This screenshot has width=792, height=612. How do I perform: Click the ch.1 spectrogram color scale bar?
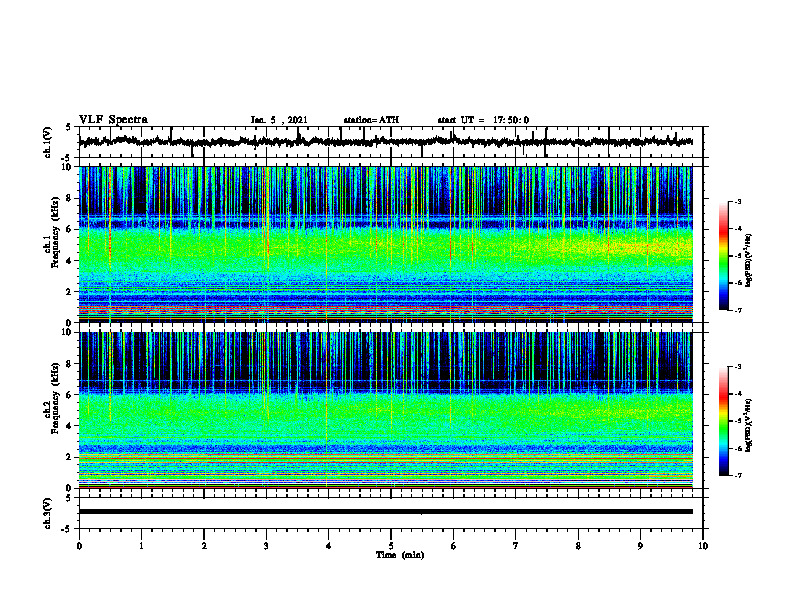[x=723, y=256]
